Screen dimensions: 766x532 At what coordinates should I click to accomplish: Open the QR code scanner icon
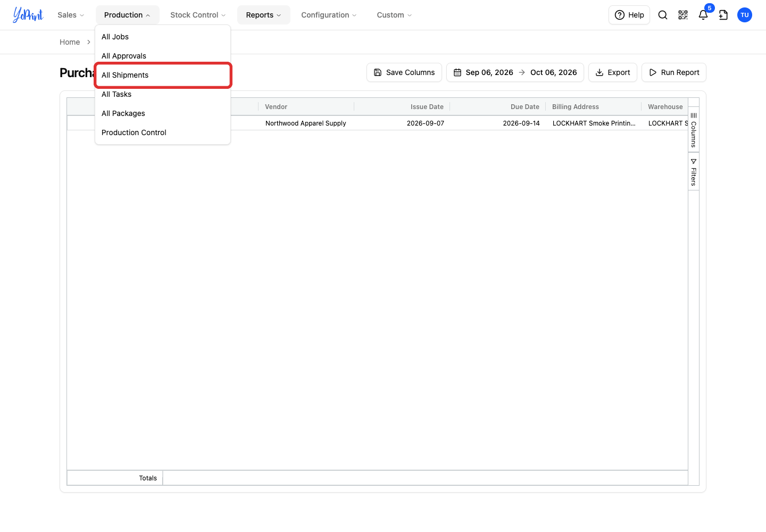[x=683, y=15]
